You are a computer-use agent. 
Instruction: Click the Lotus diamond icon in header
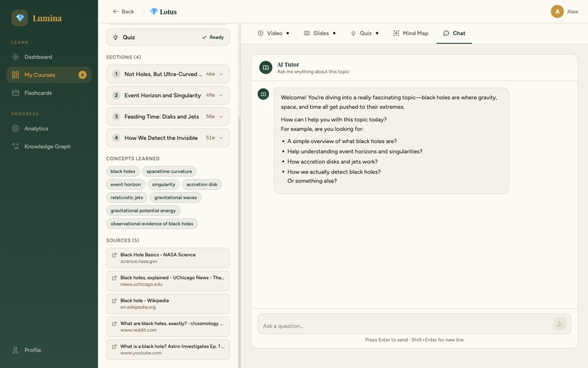coord(153,12)
